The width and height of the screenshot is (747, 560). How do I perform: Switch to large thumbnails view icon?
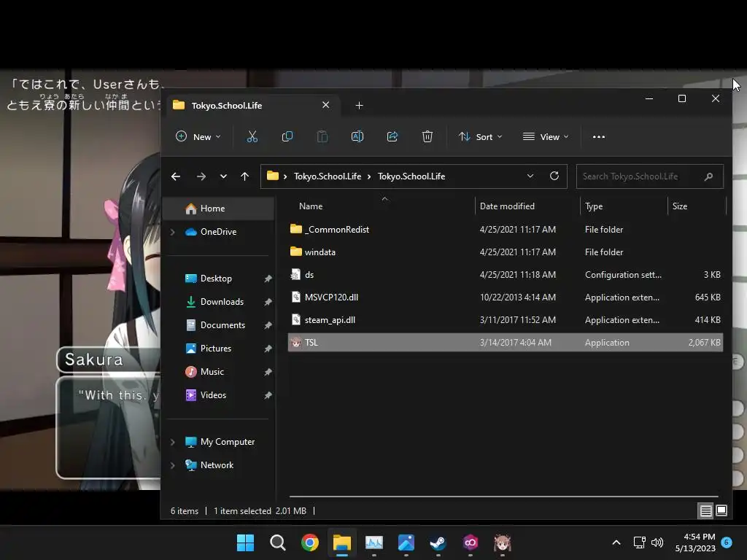pos(721,511)
